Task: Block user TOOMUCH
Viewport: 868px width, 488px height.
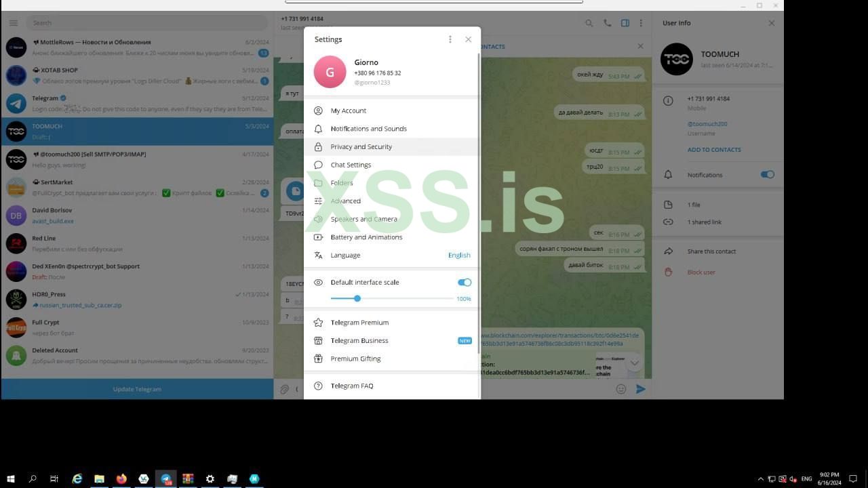Action: tap(717, 272)
